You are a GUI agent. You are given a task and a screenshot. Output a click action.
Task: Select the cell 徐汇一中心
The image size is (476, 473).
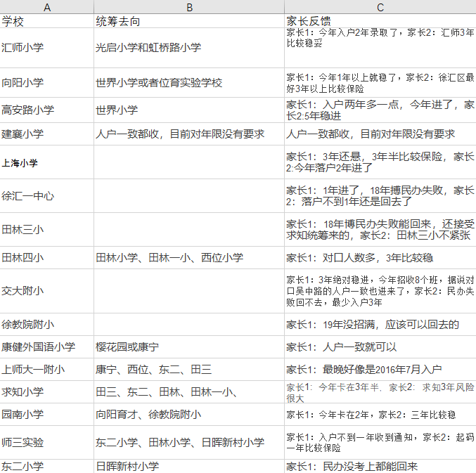click(x=46, y=196)
